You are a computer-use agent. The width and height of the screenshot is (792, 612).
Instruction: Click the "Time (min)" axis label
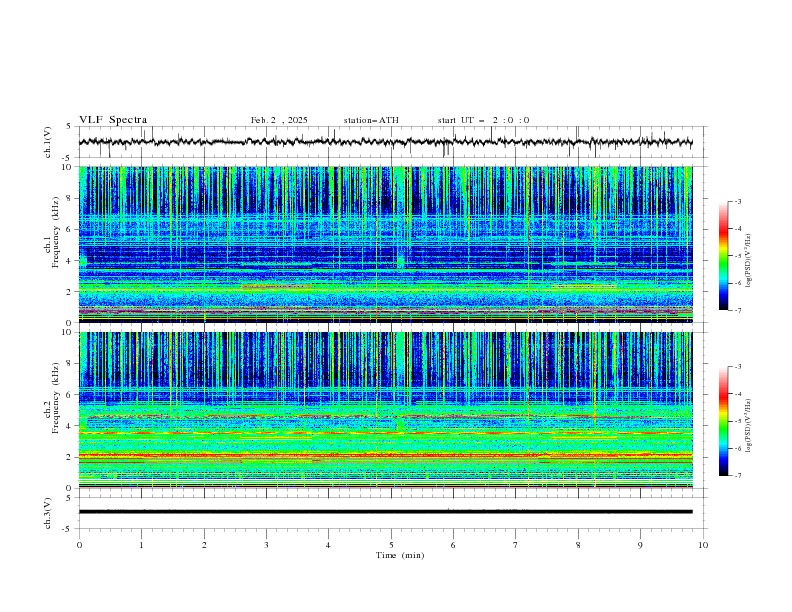[400, 555]
